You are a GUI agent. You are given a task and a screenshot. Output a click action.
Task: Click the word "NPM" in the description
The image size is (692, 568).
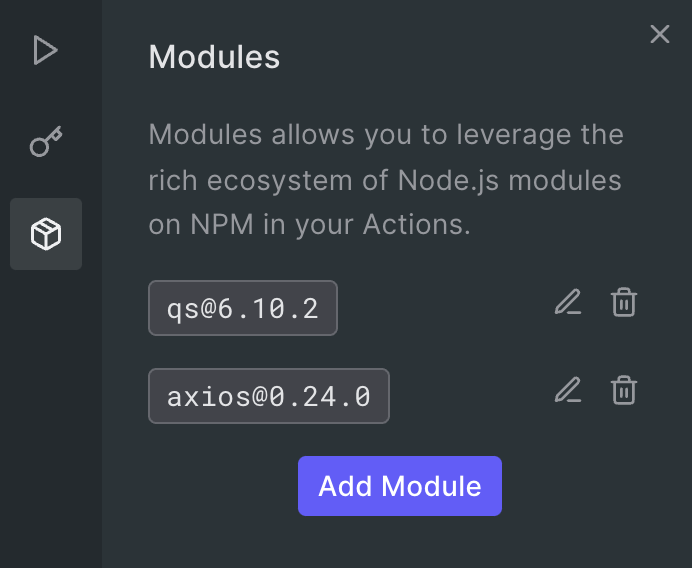(x=219, y=225)
